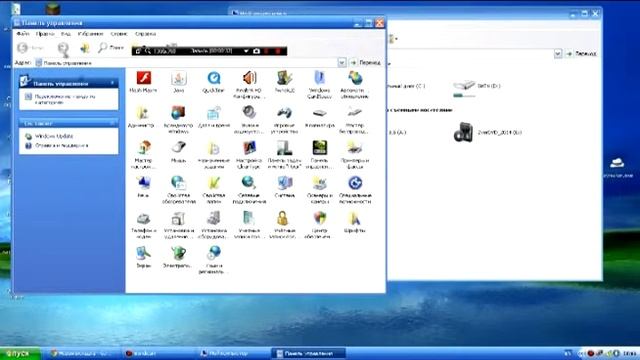Open the screen recorder dropdown arrow

[246, 51]
